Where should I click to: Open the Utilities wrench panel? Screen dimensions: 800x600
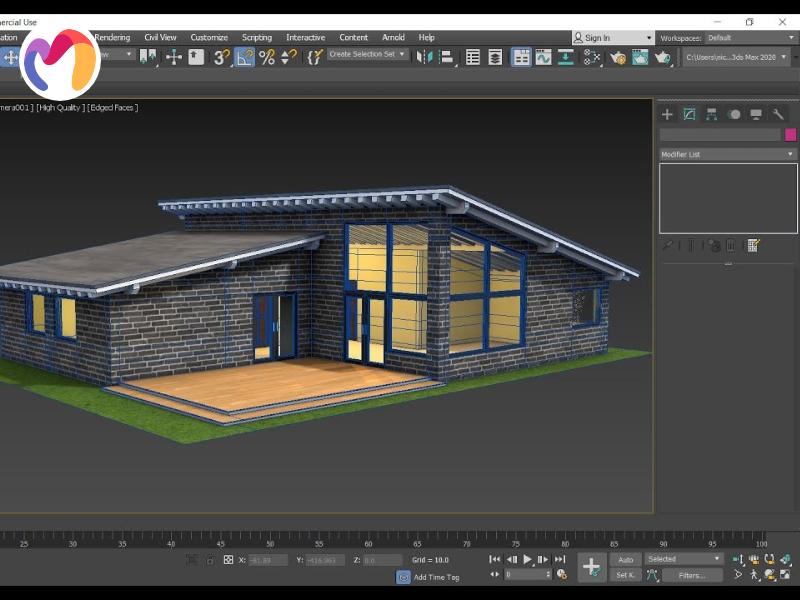[778, 114]
